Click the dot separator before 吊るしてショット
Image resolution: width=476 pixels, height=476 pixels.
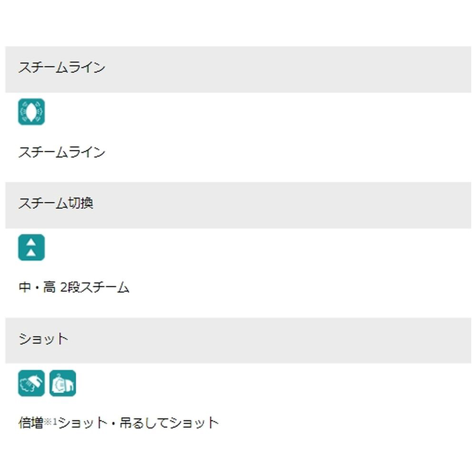pyautogui.click(x=113, y=423)
